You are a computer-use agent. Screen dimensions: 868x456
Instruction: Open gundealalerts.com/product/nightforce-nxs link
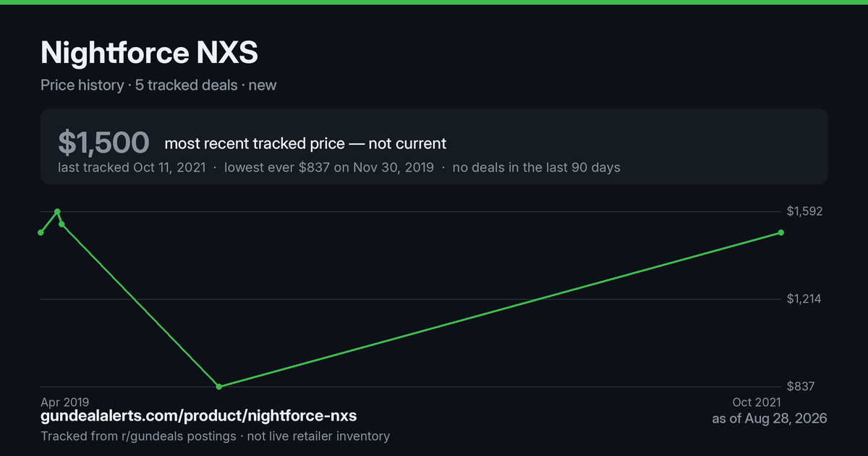[198, 416]
